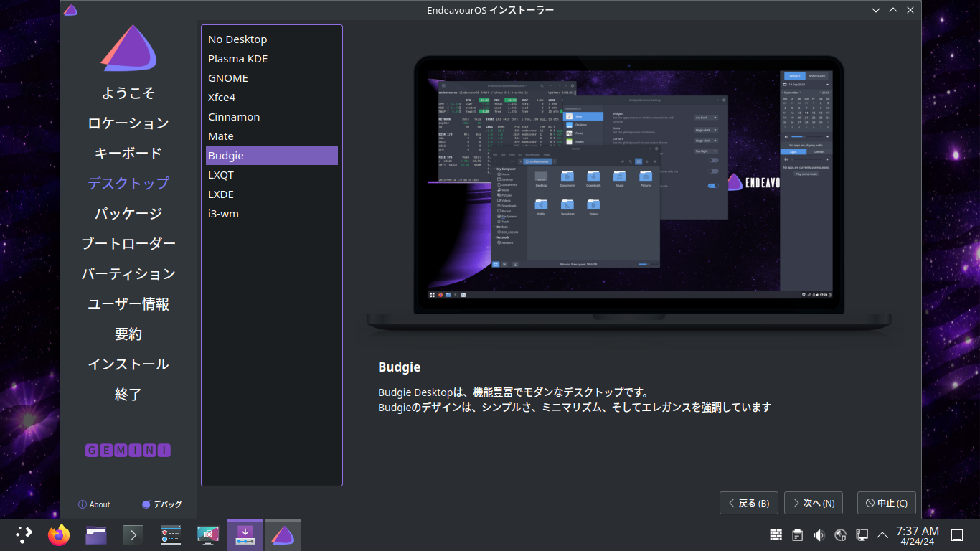
Task: Choose Mate from the list
Action: [272, 136]
